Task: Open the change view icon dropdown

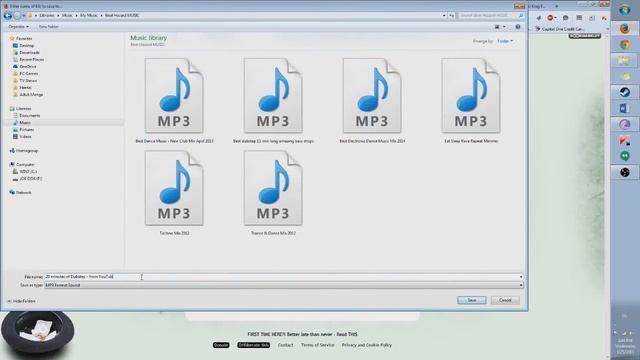Action: coord(504,27)
